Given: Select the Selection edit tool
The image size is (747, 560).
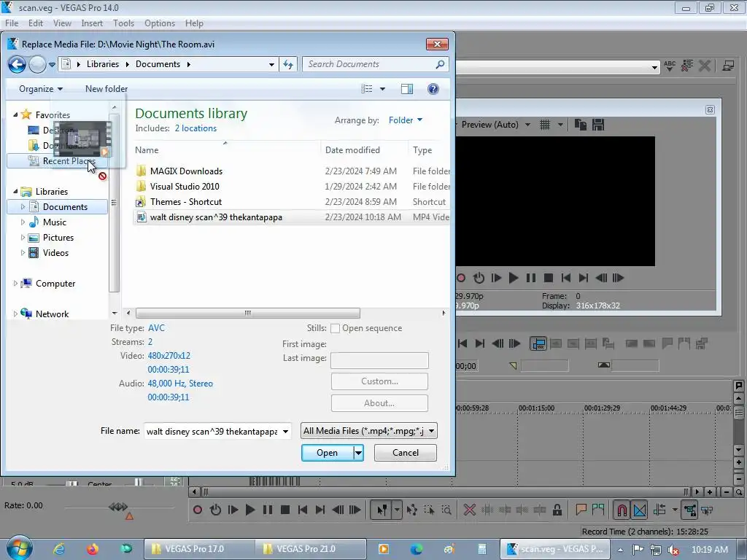Looking at the screenshot, I should tap(429, 510).
